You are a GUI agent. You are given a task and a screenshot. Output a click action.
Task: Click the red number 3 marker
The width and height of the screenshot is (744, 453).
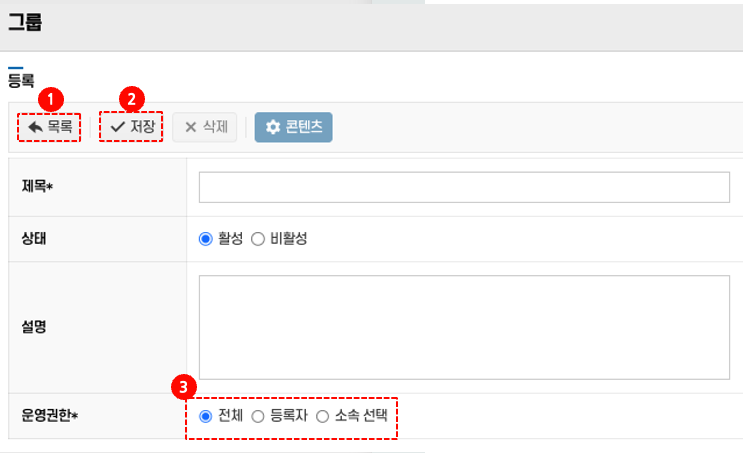click(x=182, y=385)
